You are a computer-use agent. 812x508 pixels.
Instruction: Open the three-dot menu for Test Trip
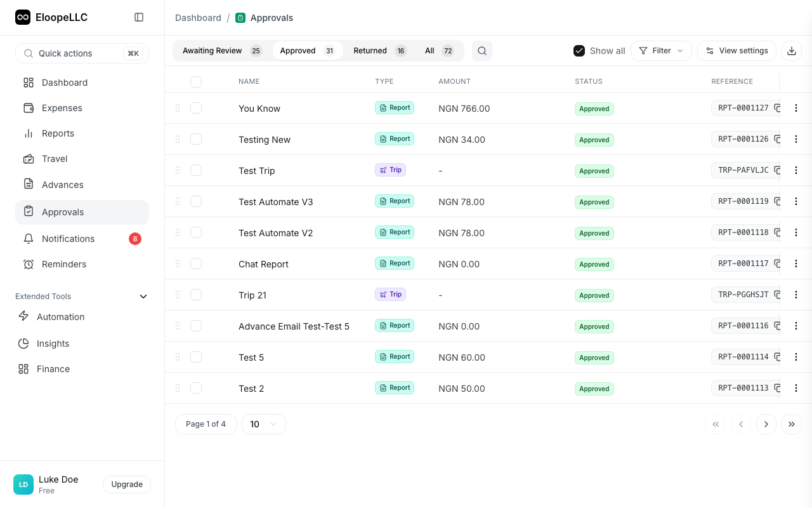(796, 170)
